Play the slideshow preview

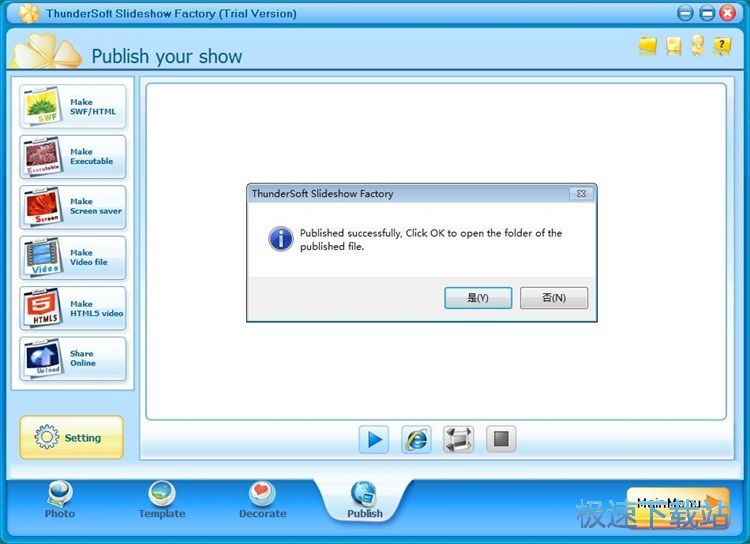click(374, 439)
